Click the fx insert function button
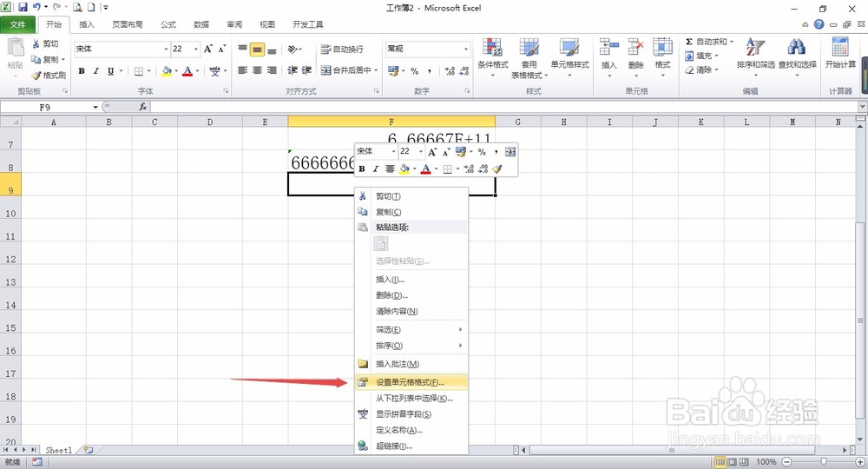 point(143,107)
